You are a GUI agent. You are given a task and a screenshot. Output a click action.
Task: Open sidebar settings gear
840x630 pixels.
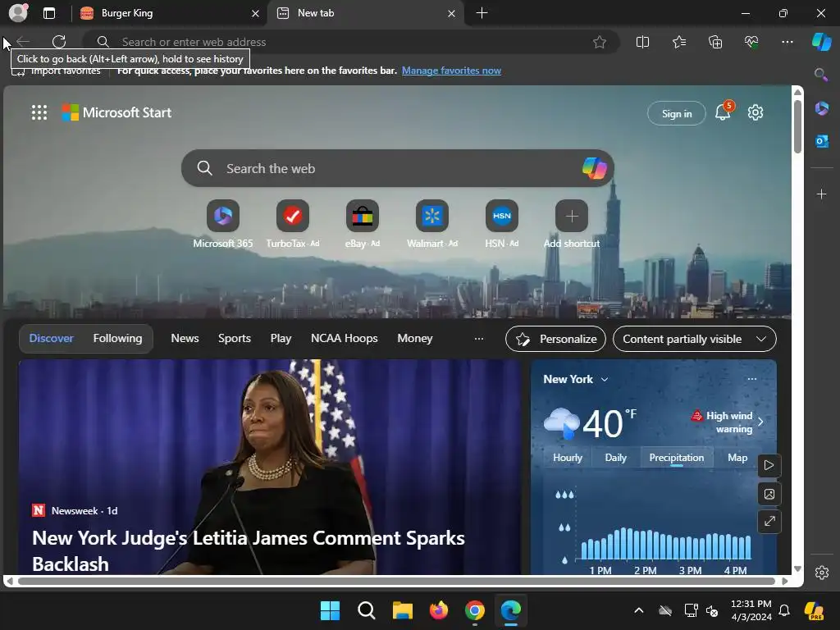(x=822, y=572)
